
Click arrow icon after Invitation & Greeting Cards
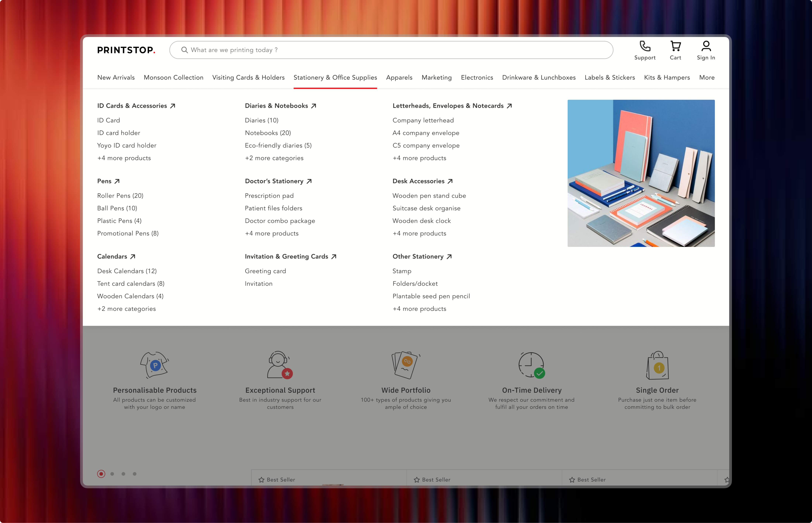click(334, 257)
